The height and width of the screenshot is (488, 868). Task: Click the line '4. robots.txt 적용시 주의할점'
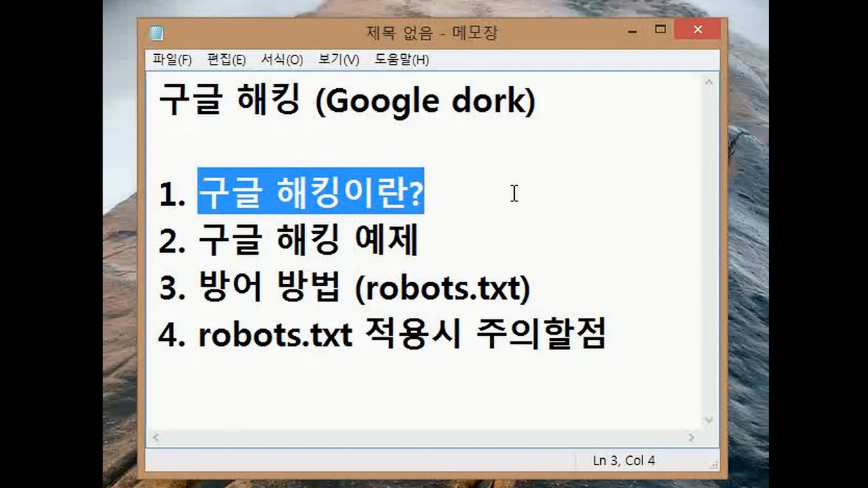(x=382, y=335)
